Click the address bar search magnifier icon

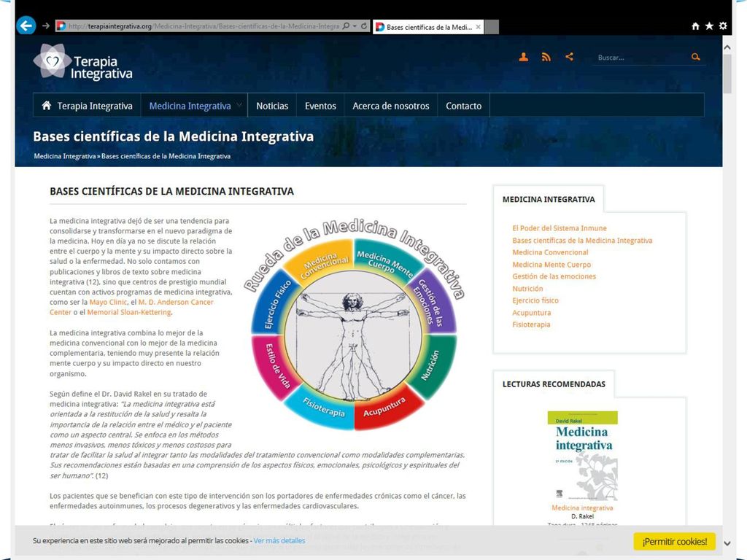tap(347, 26)
